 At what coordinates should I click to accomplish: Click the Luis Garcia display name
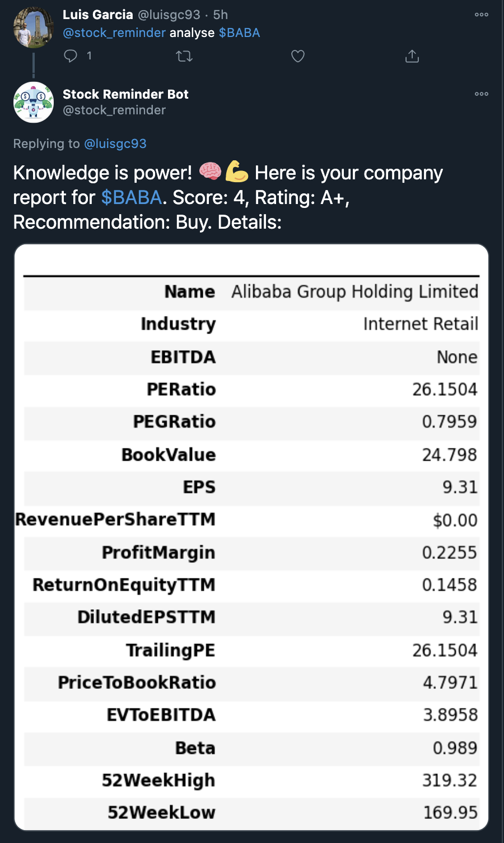(x=98, y=15)
